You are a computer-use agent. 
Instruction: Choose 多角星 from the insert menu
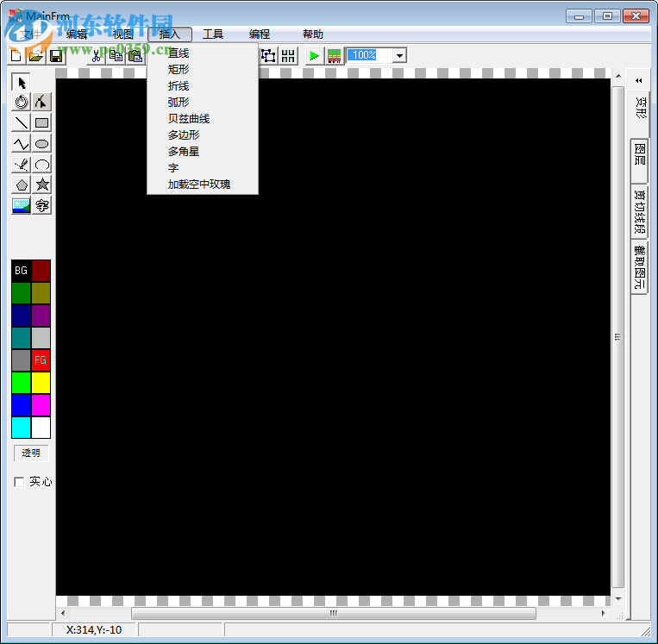tap(203, 152)
